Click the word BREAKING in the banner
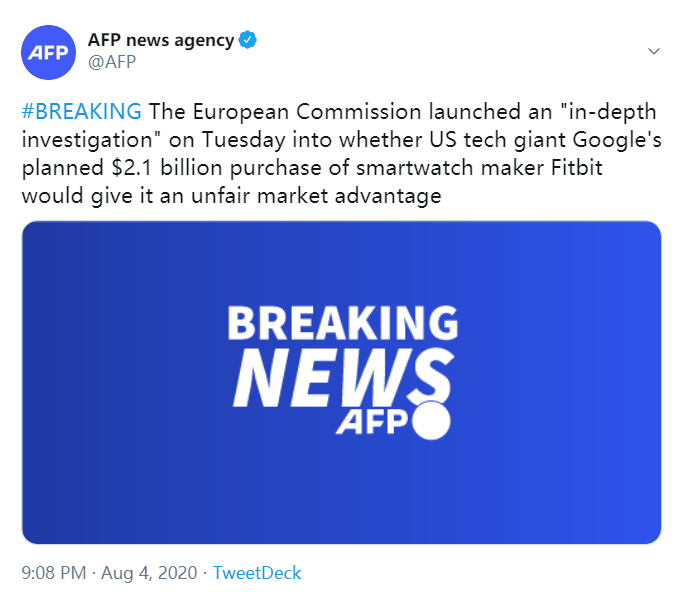This screenshot has height=592, width=693. point(342,323)
